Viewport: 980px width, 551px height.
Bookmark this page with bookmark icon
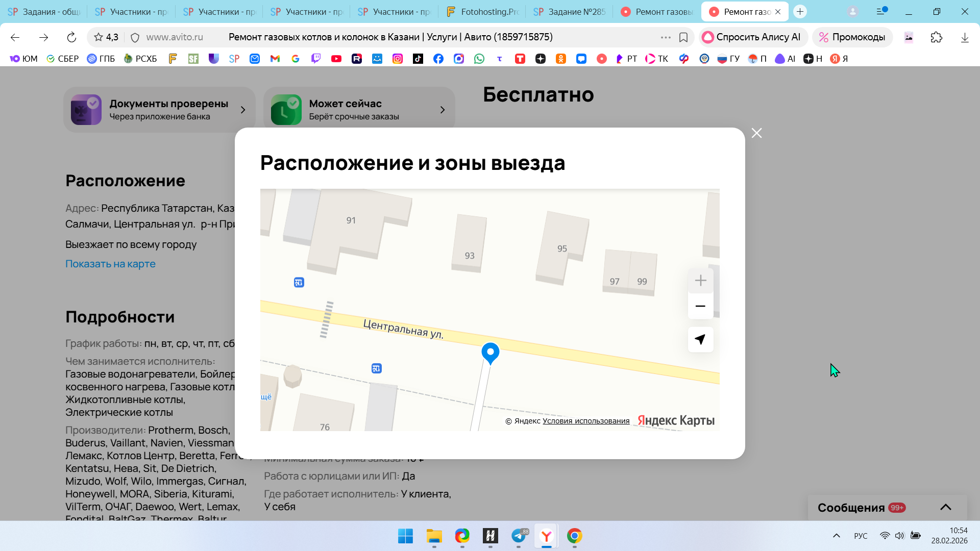[683, 37]
